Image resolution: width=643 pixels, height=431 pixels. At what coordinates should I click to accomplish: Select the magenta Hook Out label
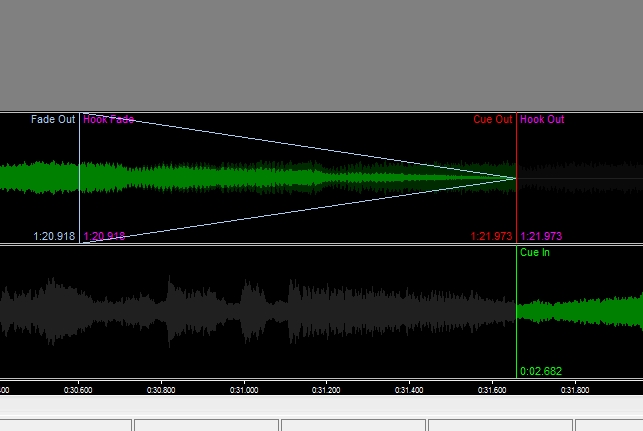click(542, 120)
